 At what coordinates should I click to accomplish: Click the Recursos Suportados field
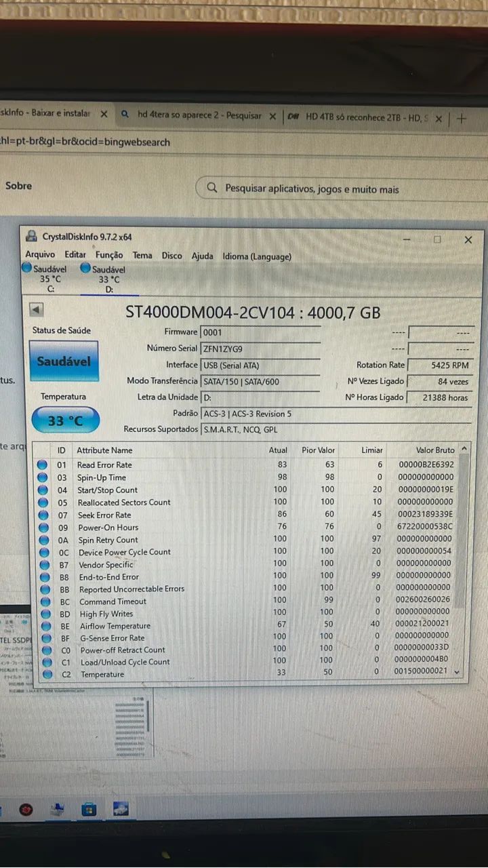336,429
